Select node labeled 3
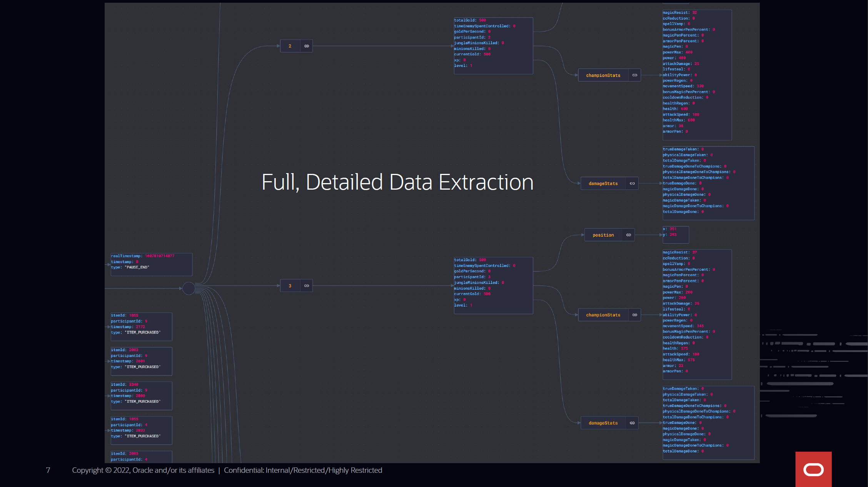Image resolution: width=868 pixels, height=487 pixels. coord(290,286)
